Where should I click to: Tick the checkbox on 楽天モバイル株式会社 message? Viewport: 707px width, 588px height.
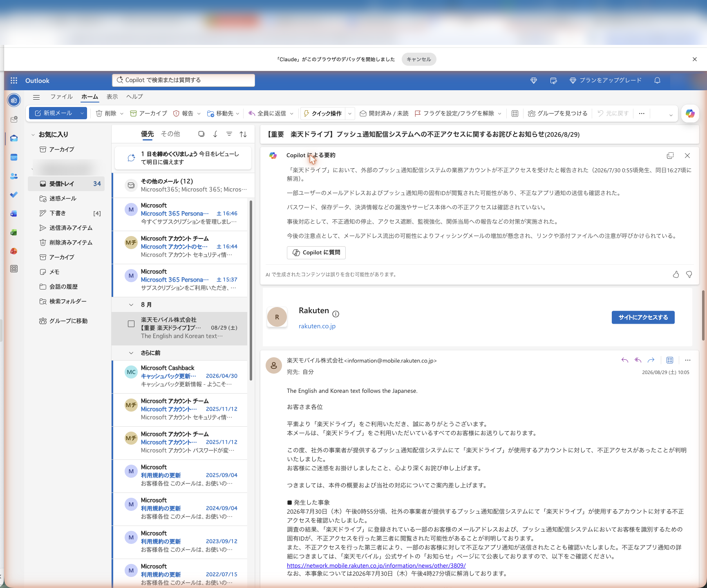(x=131, y=324)
